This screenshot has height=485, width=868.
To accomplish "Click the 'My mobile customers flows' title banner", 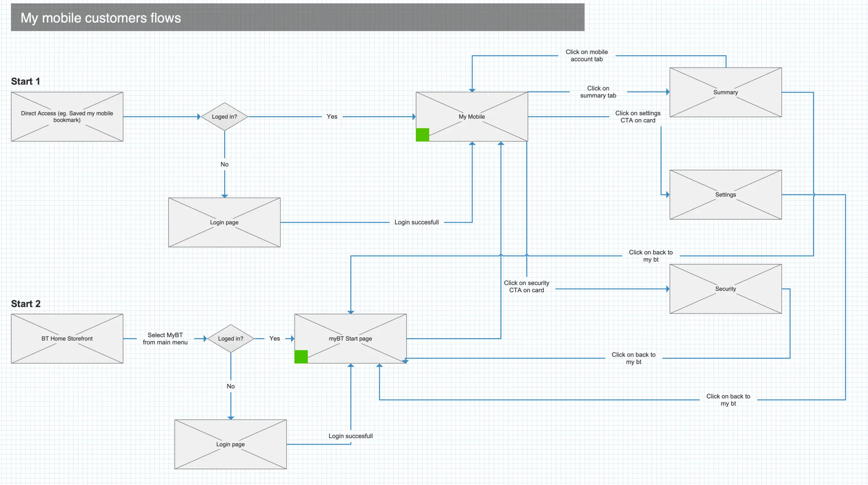I will (x=298, y=17).
